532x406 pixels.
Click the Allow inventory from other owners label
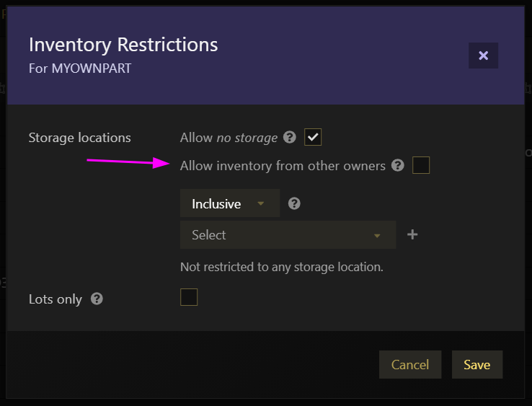pyautogui.click(x=283, y=166)
